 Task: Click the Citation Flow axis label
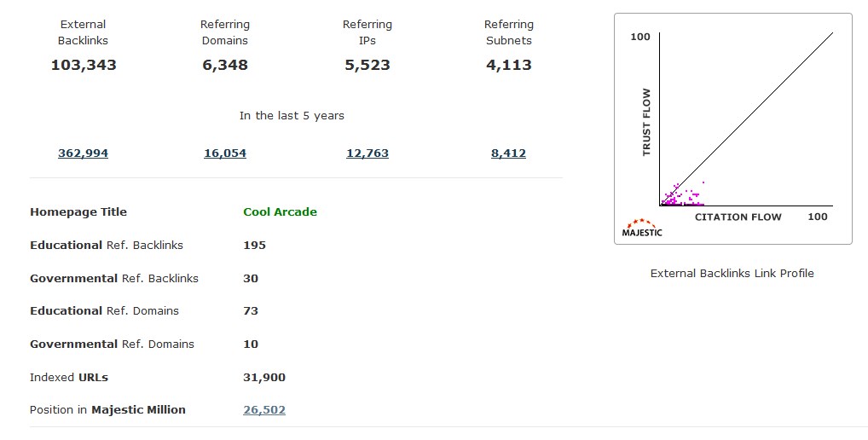tap(738, 217)
